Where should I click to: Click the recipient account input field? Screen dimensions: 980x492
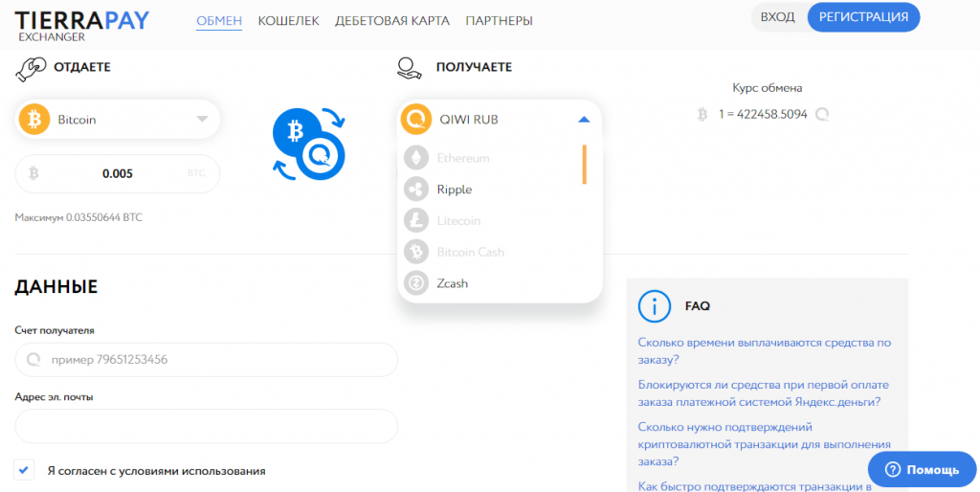click(x=206, y=360)
